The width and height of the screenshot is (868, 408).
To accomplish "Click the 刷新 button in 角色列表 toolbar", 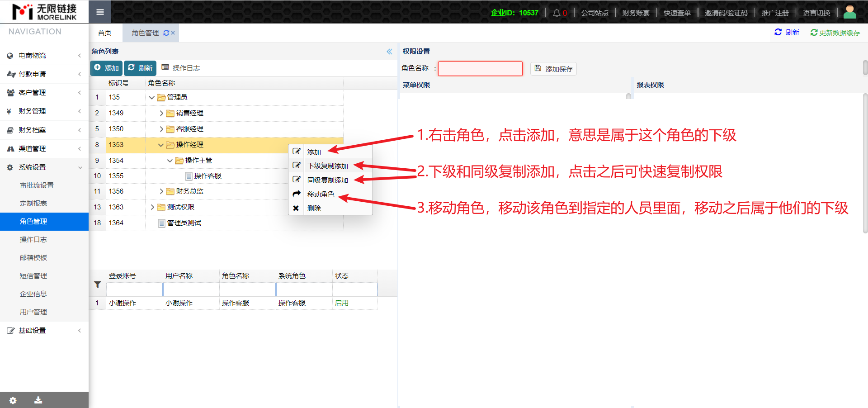I will (140, 68).
